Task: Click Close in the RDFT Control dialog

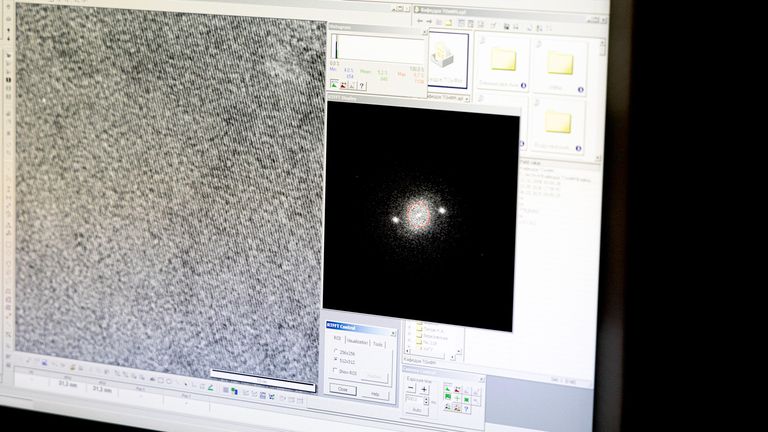Action: click(x=343, y=389)
